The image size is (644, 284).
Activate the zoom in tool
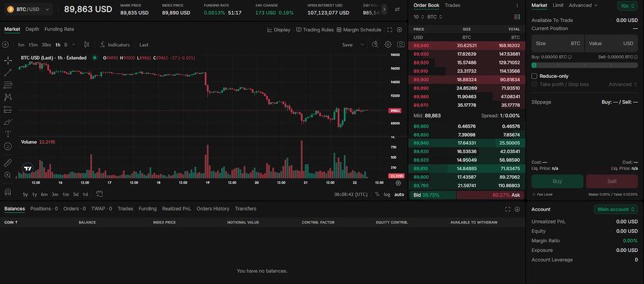pos(8,175)
